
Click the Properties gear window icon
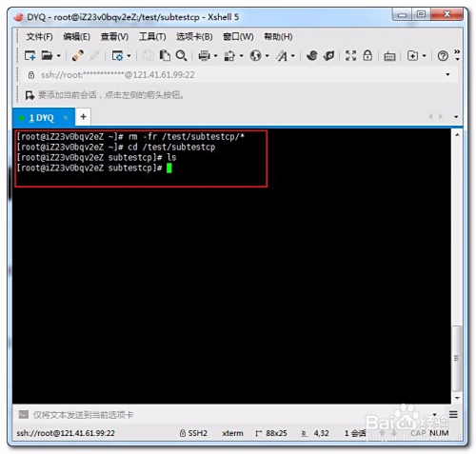(117, 56)
